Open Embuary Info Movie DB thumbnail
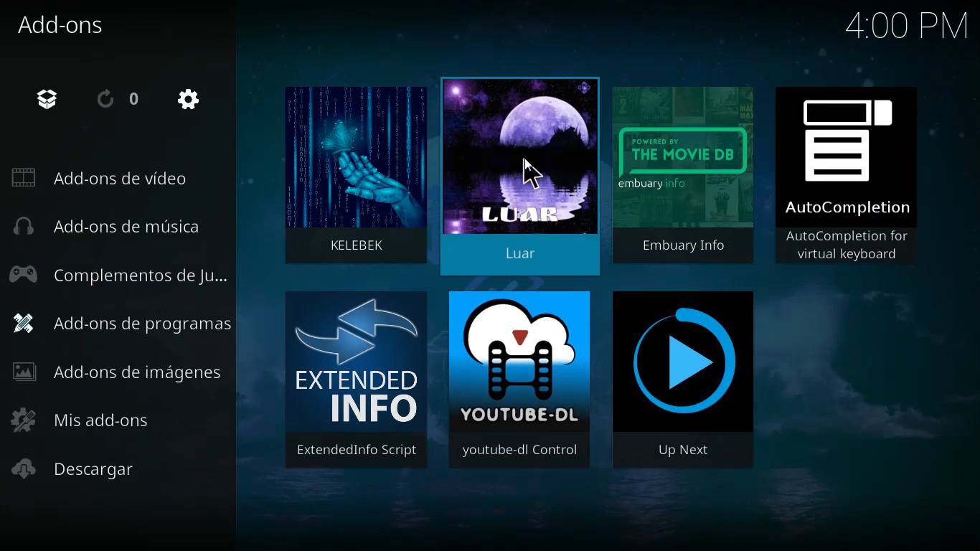 click(x=683, y=157)
